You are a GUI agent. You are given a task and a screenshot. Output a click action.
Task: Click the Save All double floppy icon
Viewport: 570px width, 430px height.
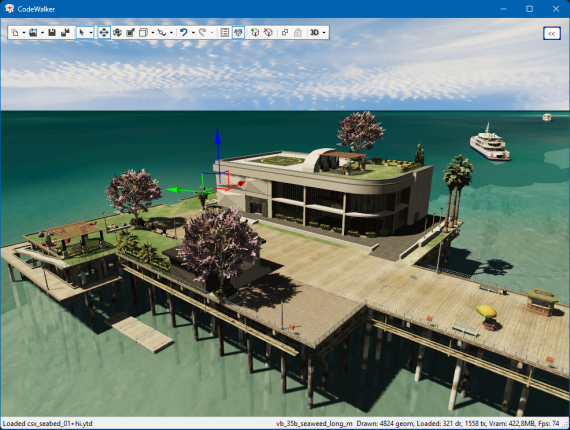(x=65, y=33)
